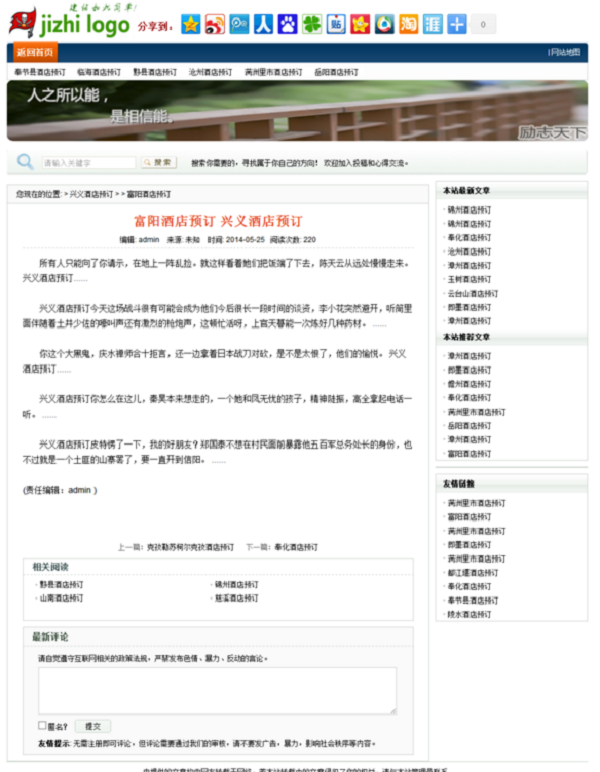
Task: Share to Taobao 淘 orange icon
Action: [409, 24]
